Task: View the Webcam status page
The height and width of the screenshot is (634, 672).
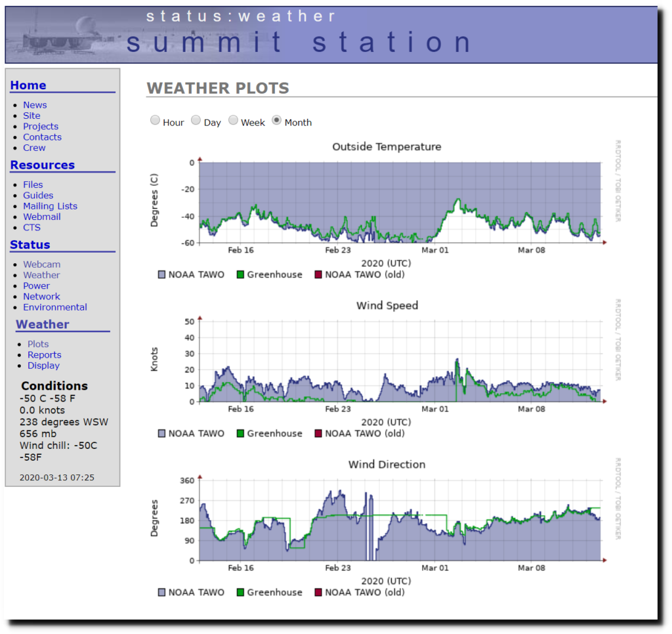Action: coord(41,264)
